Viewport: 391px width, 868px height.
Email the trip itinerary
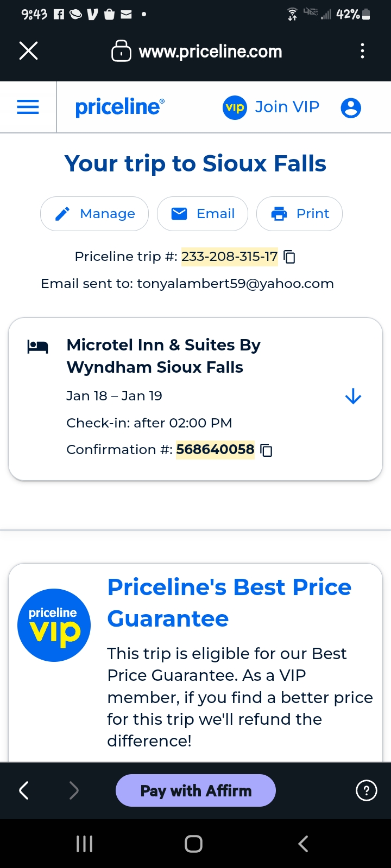pyautogui.click(x=203, y=214)
